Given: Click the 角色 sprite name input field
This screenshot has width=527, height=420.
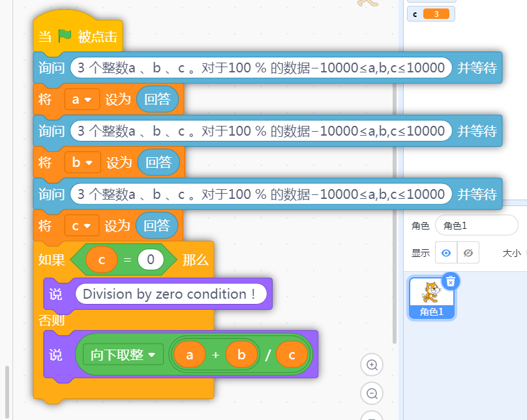Looking at the screenshot, I should [x=476, y=225].
